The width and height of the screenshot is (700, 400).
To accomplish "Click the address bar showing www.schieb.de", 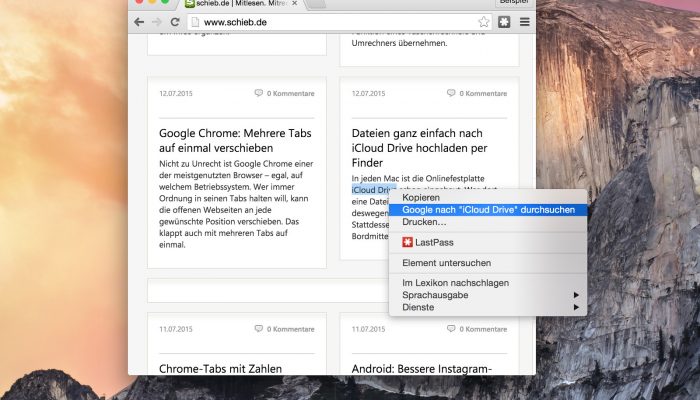I will tap(339, 22).
